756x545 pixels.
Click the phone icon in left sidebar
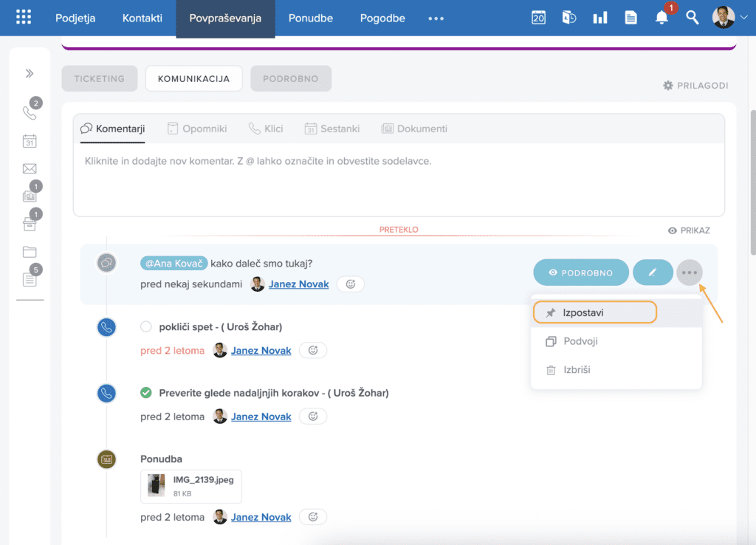(30, 113)
